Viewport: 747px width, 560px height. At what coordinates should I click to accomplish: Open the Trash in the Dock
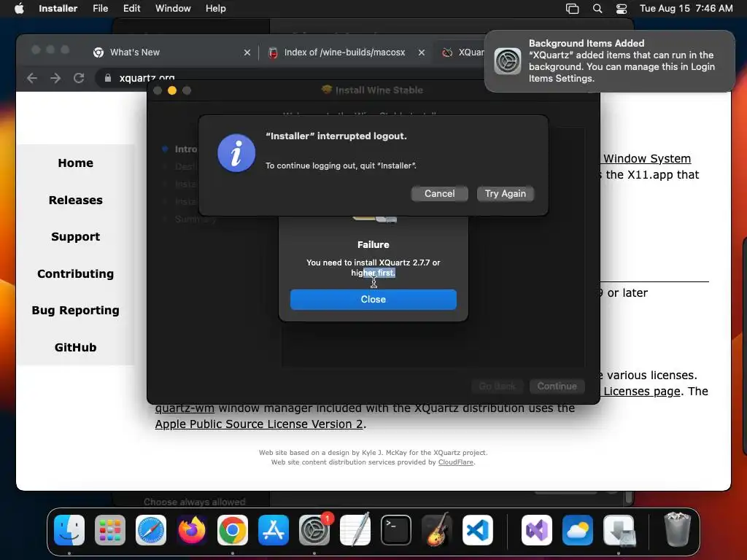tap(678, 529)
